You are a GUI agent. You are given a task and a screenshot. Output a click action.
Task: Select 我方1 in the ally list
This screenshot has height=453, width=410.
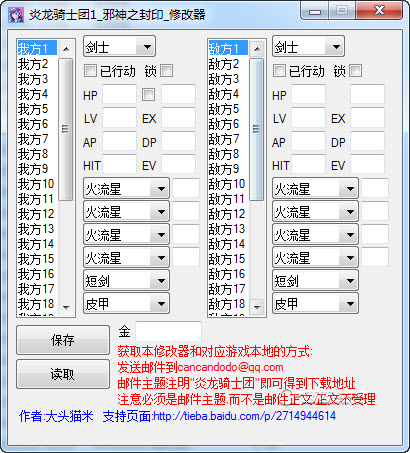37,49
